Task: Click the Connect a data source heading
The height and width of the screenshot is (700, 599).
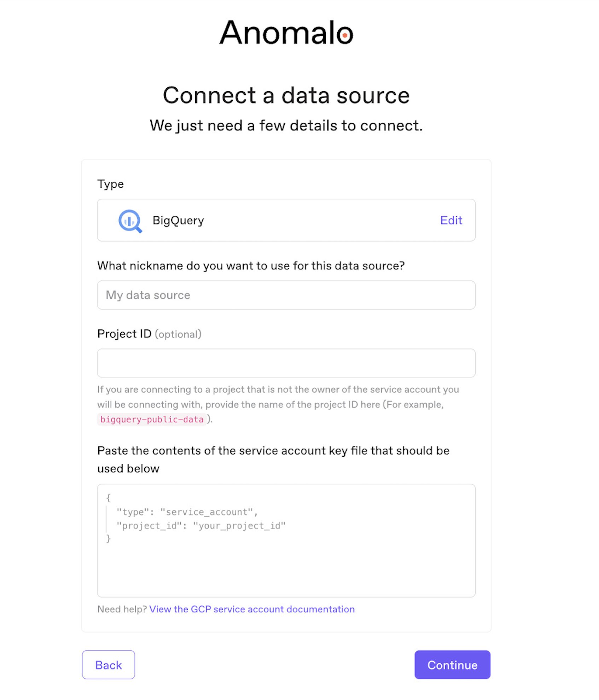Action: coord(286,95)
